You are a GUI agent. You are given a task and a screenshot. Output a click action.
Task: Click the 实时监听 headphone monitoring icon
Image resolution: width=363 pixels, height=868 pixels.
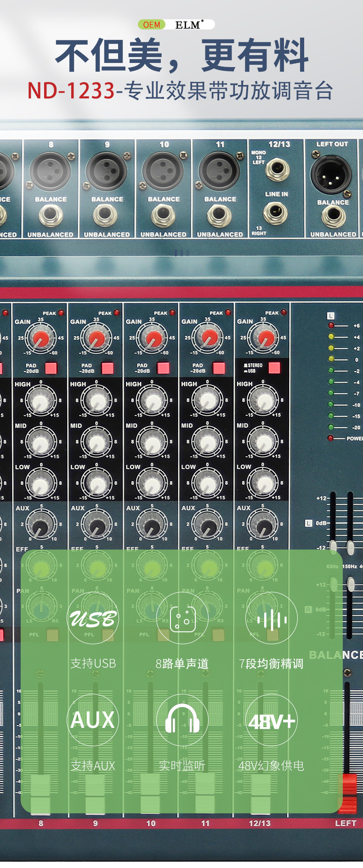point(182,720)
